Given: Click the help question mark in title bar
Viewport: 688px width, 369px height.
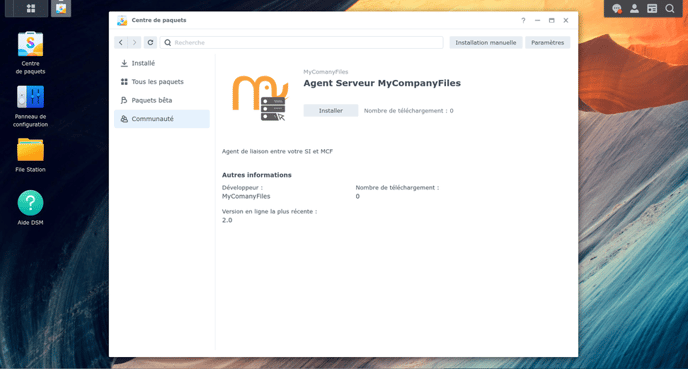Looking at the screenshot, I should coord(523,20).
